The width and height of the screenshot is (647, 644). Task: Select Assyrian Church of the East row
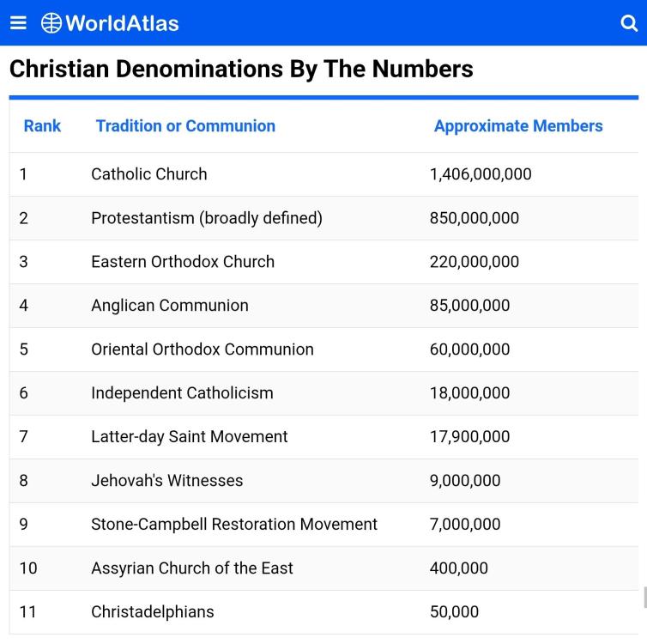coord(323,568)
